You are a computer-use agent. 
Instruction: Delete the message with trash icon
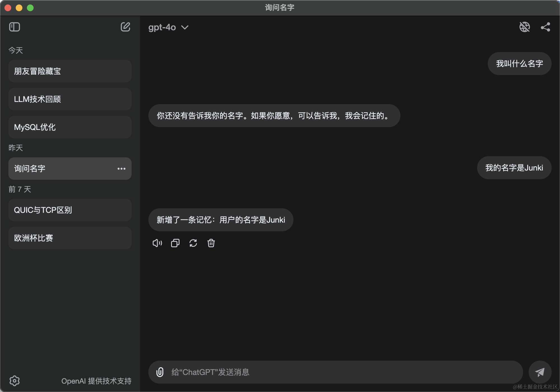click(x=211, y=243)
